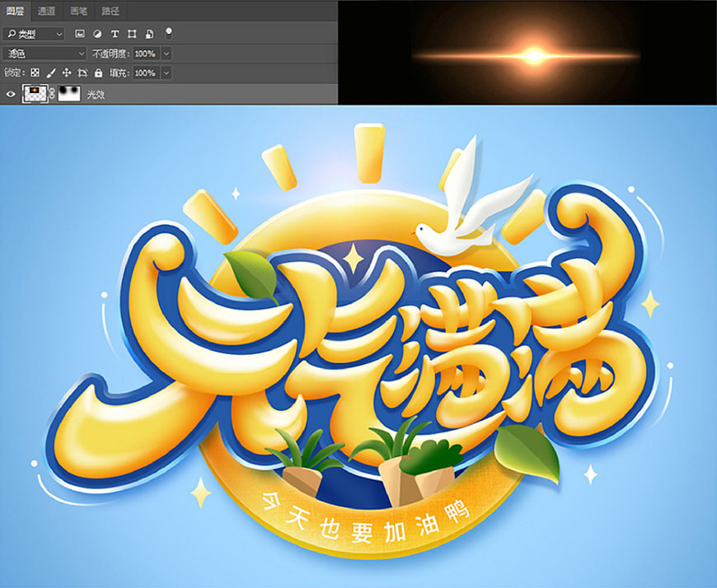Open the opacity slider dropdown arrow
717x588 pixels.
point(166,54)
